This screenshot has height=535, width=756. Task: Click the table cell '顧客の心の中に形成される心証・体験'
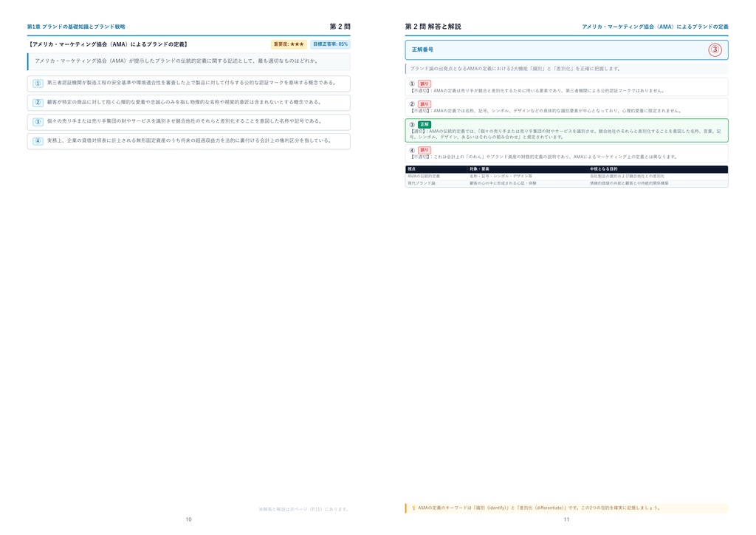(x=503, y=183)
